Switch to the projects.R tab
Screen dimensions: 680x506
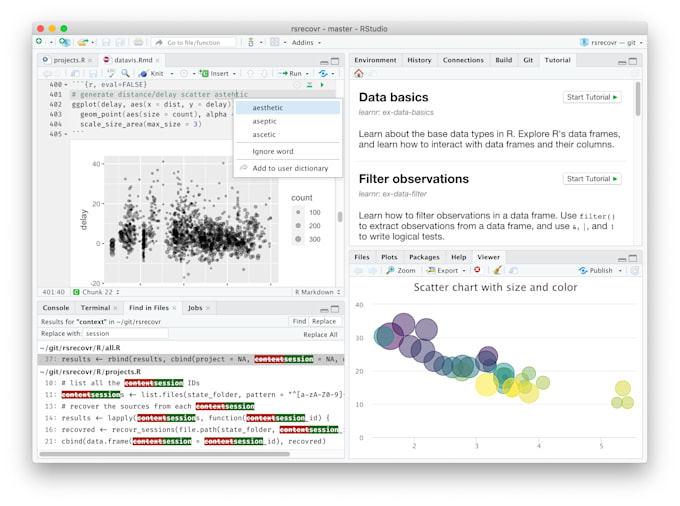[69, 60]
